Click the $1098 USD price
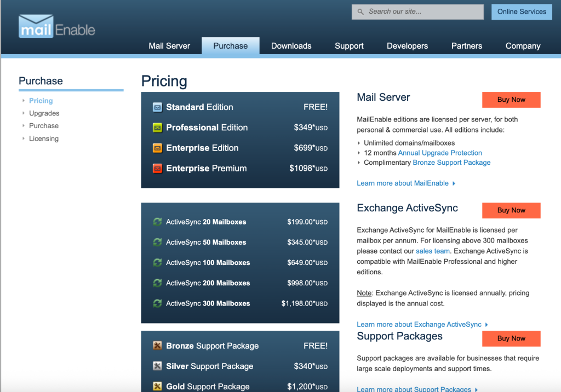 click(308, 169)
